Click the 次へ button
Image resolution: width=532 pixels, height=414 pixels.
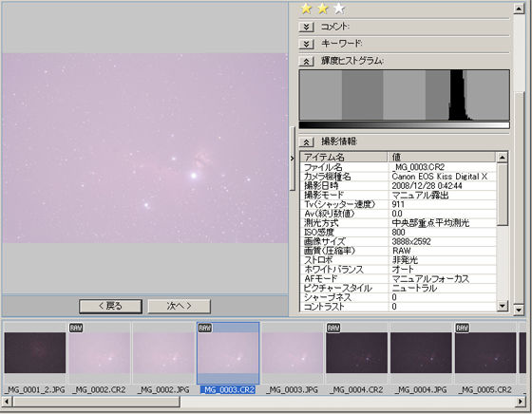click(179, 306)
